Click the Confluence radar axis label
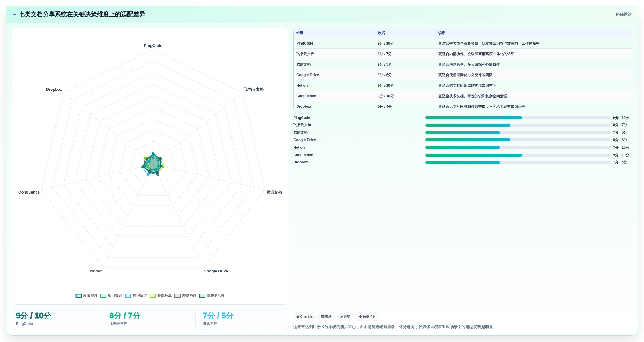This screenshot has width=644, height=342. pyautogui.click(x=29, y=192)
